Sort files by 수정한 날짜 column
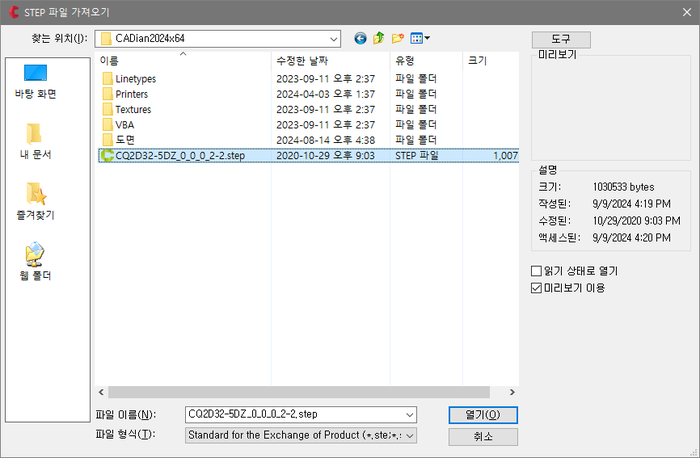Image resolution: width=700 pixels, height=458 pixels. tap(309, 61)
